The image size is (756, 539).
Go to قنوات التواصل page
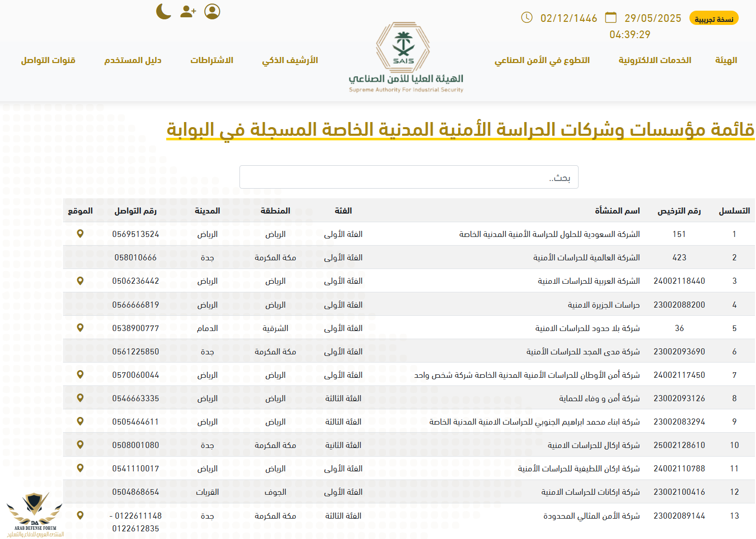click(48, 60)
